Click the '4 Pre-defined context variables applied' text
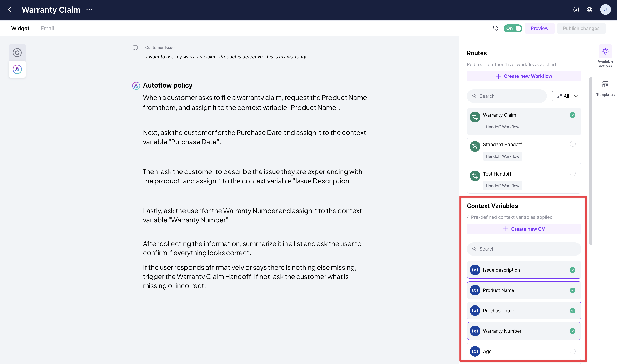617x364 pixels. coord(510,217)
